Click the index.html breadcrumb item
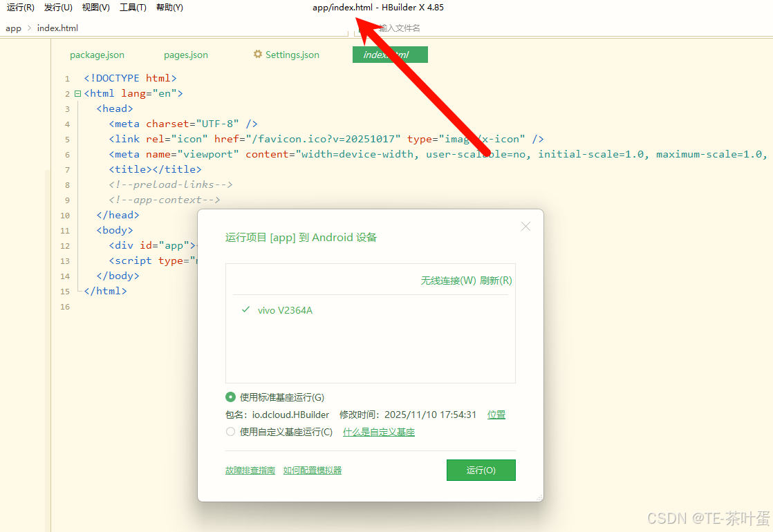The height and width of the screenshot is (532, 773). (x=57, y=28)
